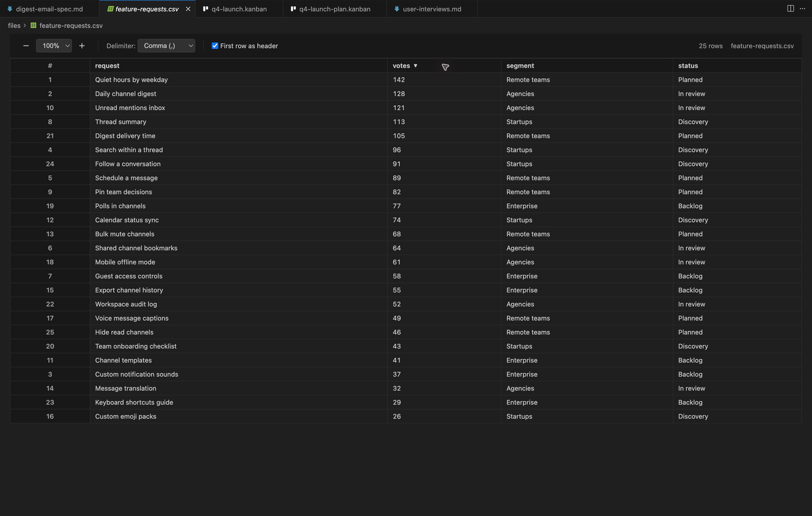Sort by the segment column header
Screen dimensions: 812x516
[x=587, y=66]
